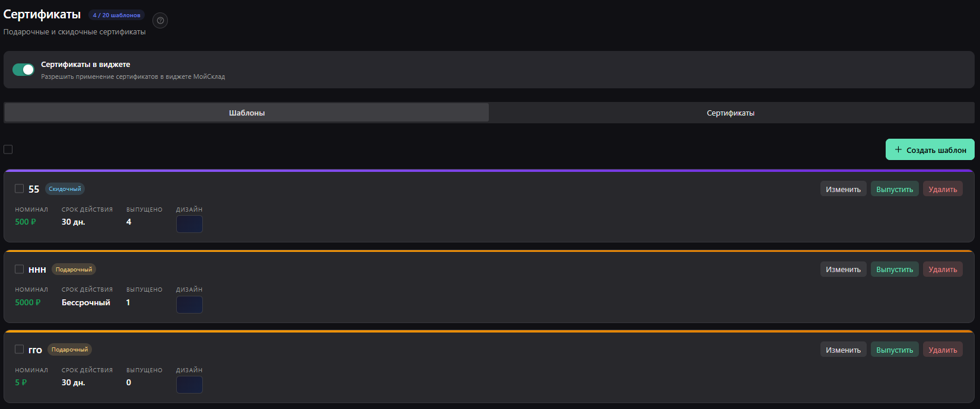The height and width of the screenshot is (409, 980).
Task: Remove template гго with Удалить
Action: coord(943,350)
